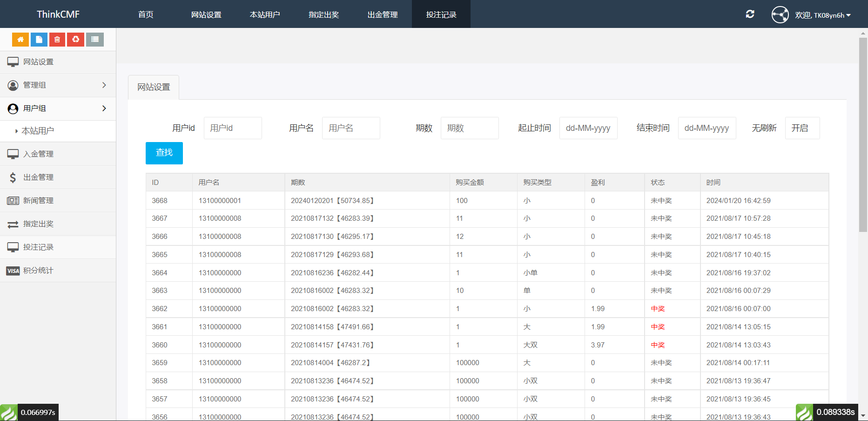
Task: Click monitor icon beside 网站设置 sidebar
Action: (x=13, y=62)
